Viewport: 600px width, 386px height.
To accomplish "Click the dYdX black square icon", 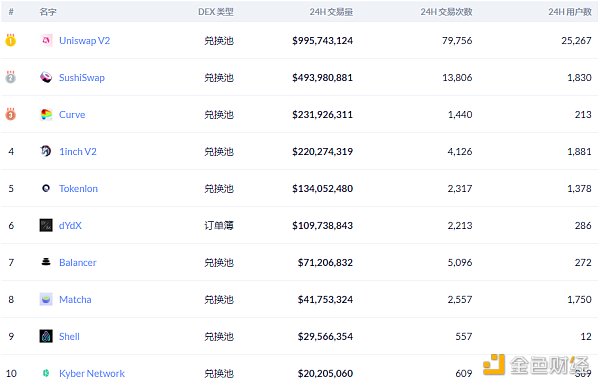I will click(x=46, y=225).
